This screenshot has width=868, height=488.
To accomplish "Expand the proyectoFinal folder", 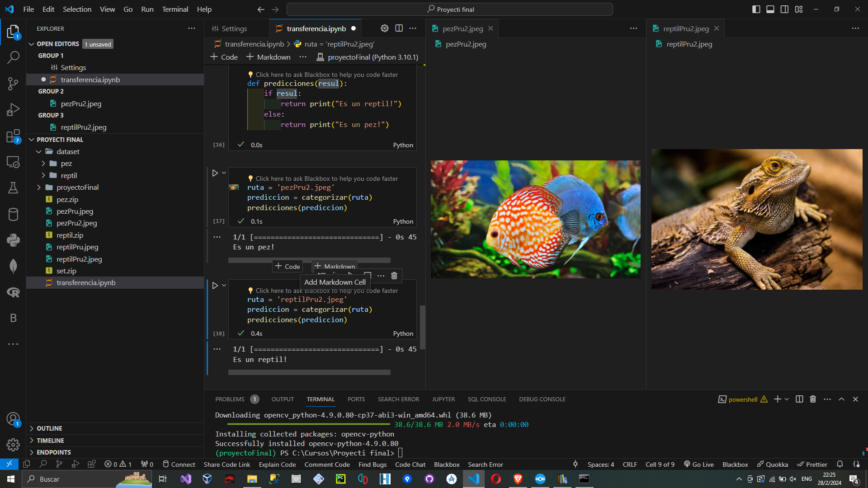I will (x=77, y=187).
